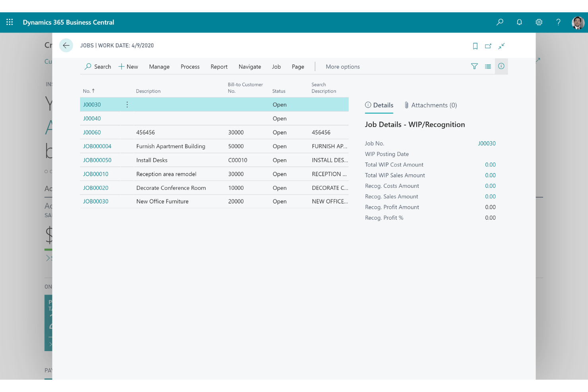Toggle the filter pane funnel icon

(x=474, y=66)
